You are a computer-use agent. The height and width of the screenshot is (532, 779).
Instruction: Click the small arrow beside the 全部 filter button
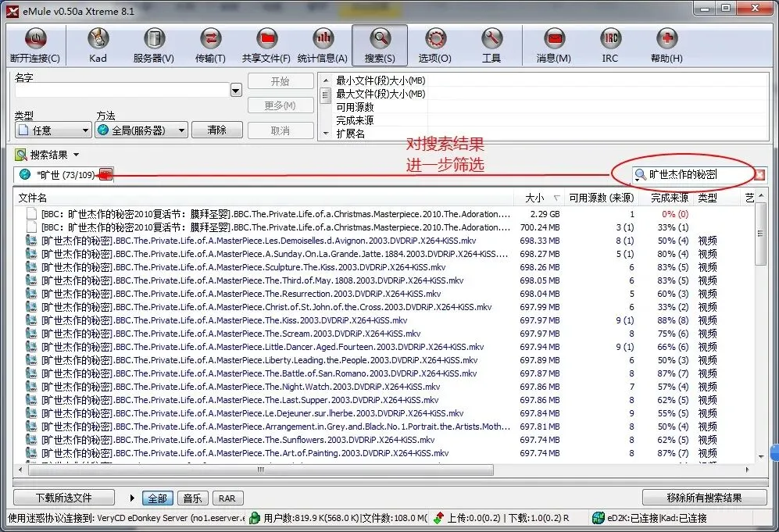click(132, 498)
